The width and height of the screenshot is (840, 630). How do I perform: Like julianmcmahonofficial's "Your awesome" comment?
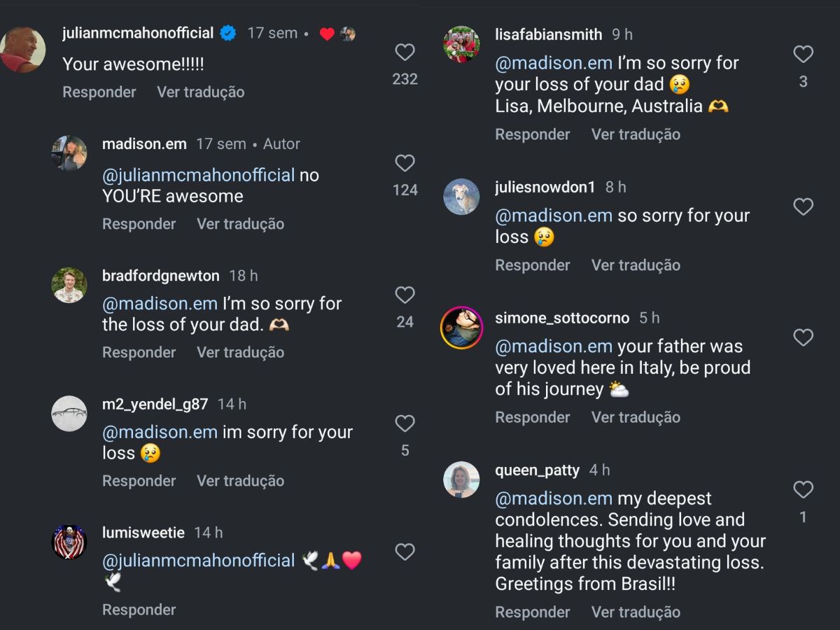[x=405, y=52]
